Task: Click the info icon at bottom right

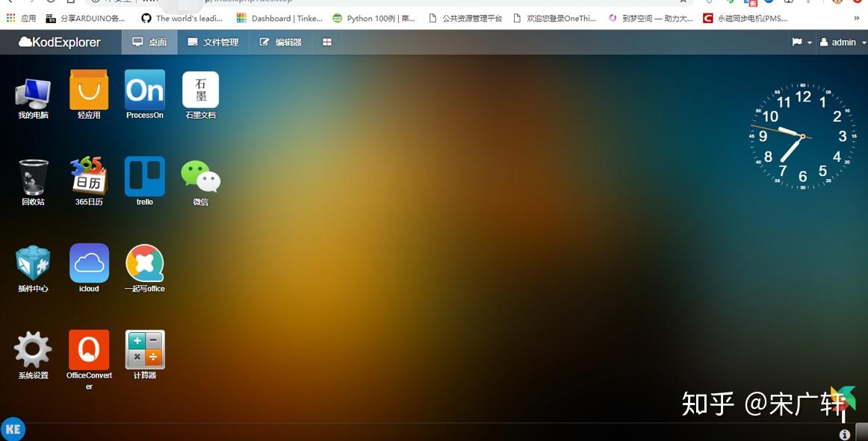Action: 845,435
